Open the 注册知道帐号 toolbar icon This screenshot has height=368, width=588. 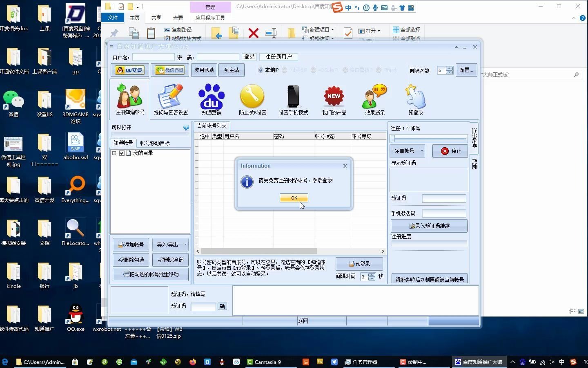click(130, 99)
